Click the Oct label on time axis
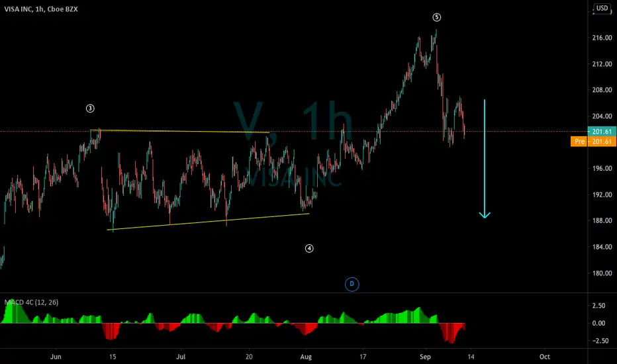The height and width of the screenshot is (364, 617). click(x=545, y=357)
